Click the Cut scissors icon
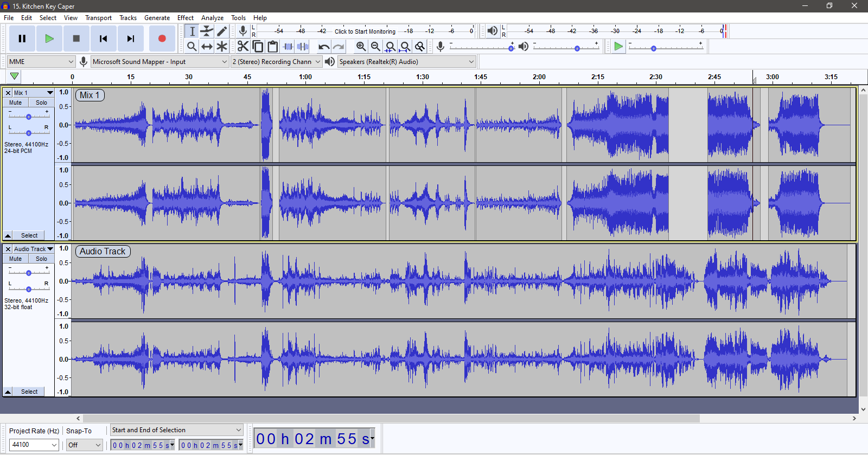This screenshot has width=868, height=455. point(243,47)
